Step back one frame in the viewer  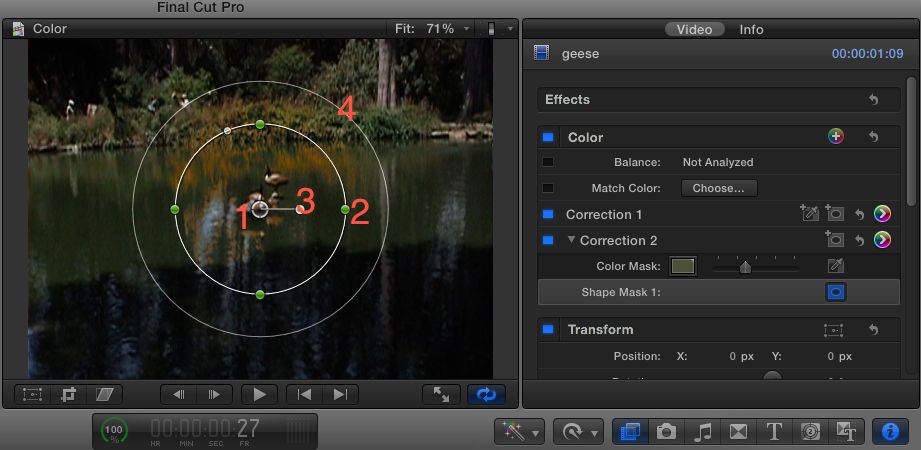click(179, 395)
